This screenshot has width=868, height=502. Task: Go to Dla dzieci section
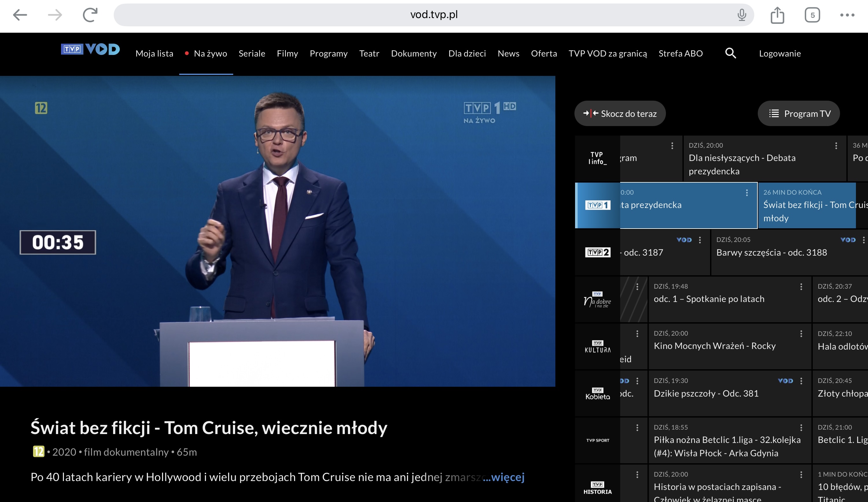(467, 53)
